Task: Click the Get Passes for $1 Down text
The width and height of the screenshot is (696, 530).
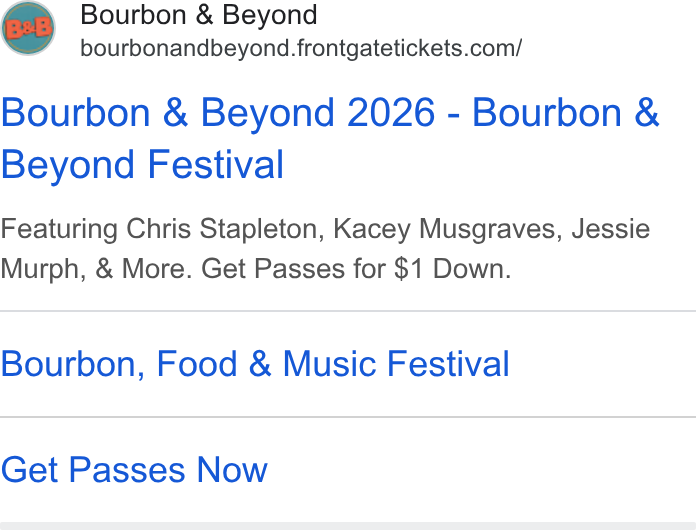Action: click(x=356, y=269)
